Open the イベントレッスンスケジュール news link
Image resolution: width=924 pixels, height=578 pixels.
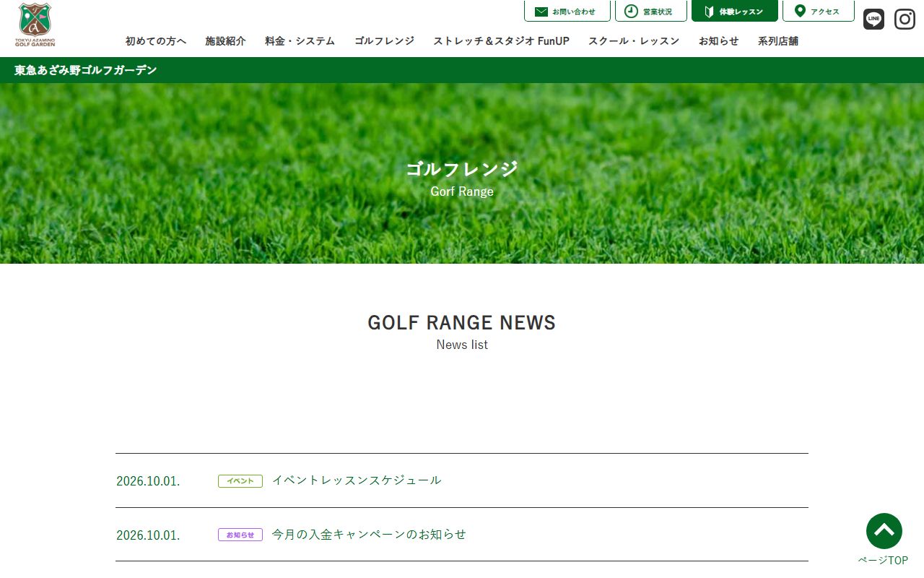point(357,480)
